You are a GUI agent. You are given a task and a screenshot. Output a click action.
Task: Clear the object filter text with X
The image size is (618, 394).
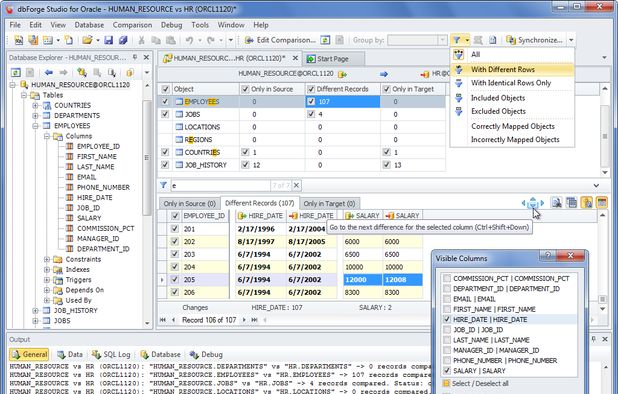tap(296, 185)
